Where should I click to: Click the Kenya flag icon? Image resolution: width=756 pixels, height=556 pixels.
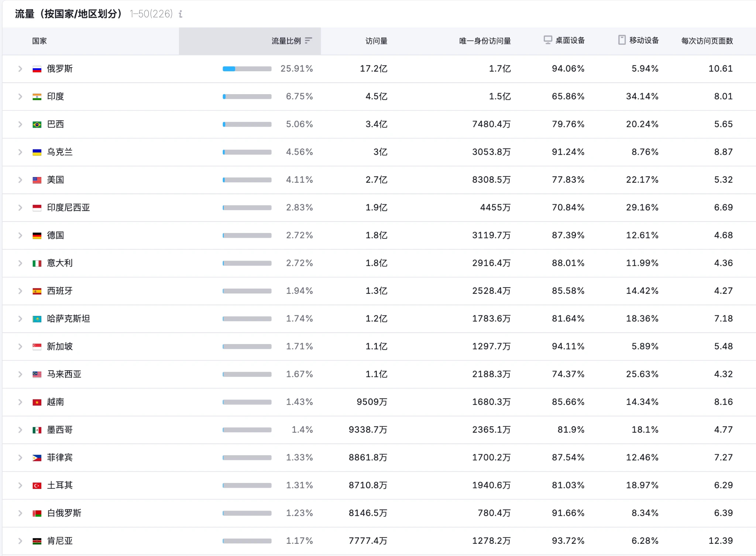pos(37,541)
